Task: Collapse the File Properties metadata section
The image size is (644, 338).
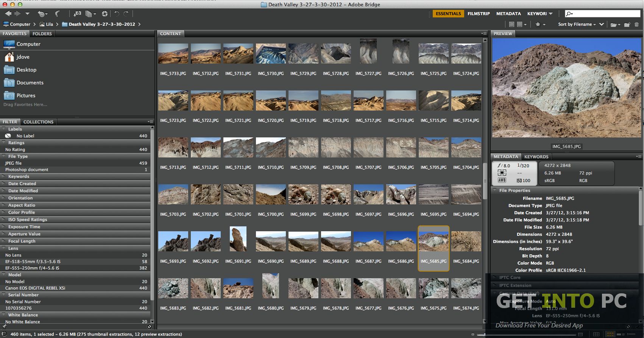Action: point(494,190)
